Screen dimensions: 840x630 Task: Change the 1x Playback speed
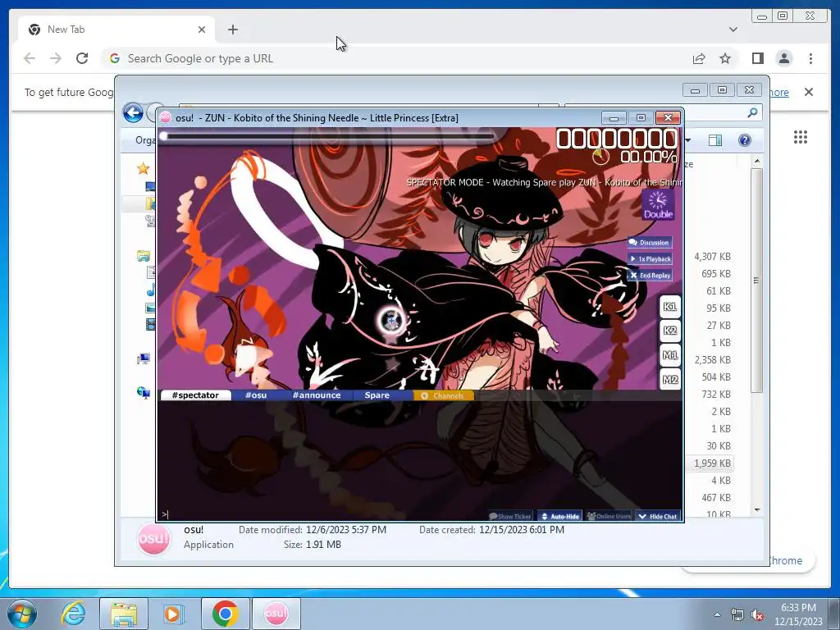click(650, 258)
